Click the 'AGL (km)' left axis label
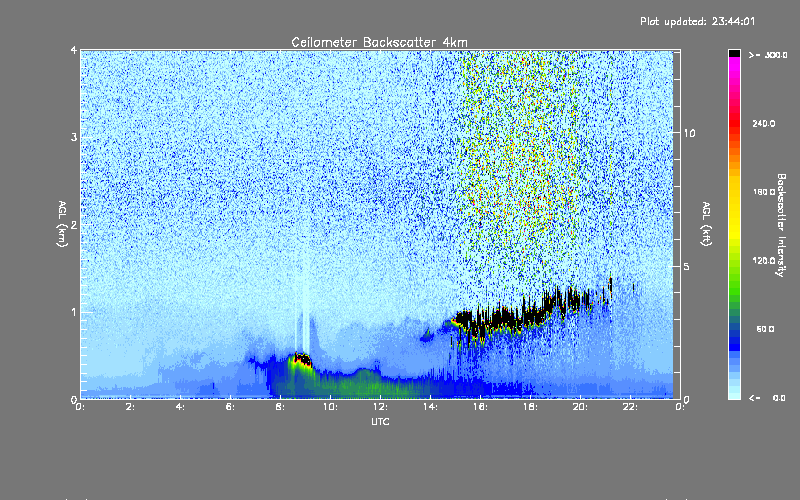Viewport: 800px width, 500px height. [x=62, y=224]
